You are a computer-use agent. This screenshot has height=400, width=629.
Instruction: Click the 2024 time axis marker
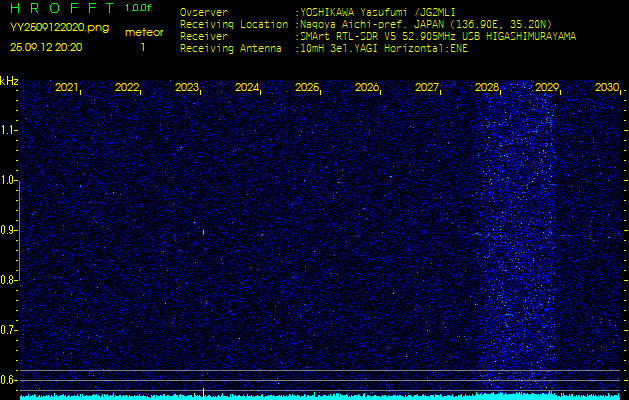point(247,87)
